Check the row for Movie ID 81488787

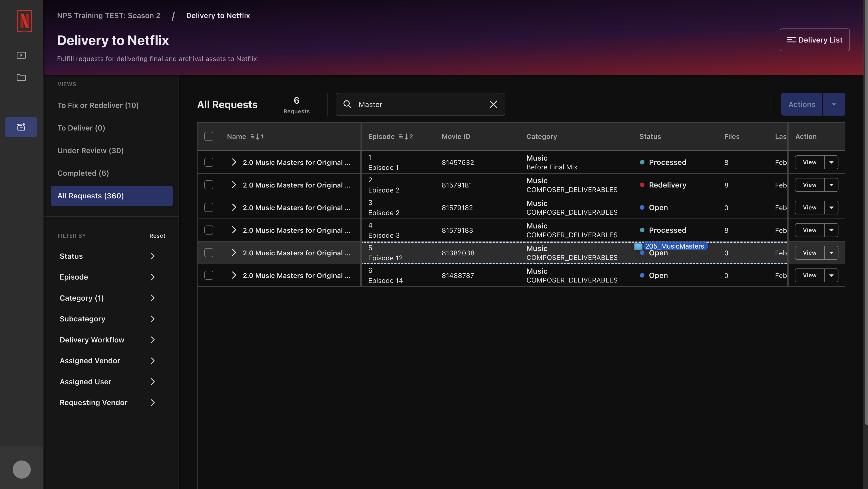209,275
